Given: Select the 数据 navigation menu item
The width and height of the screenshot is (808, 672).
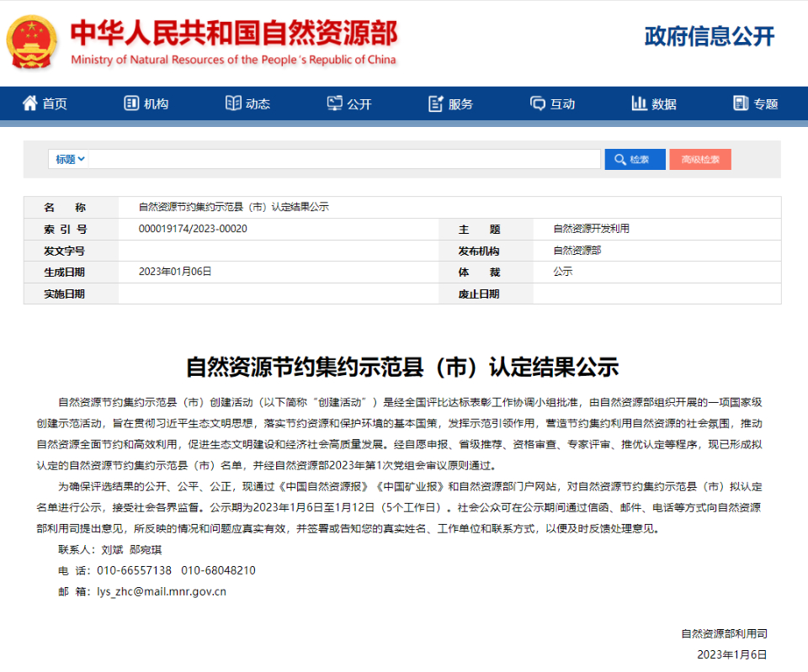Looking at the screenshot, I should coord(664,104).
